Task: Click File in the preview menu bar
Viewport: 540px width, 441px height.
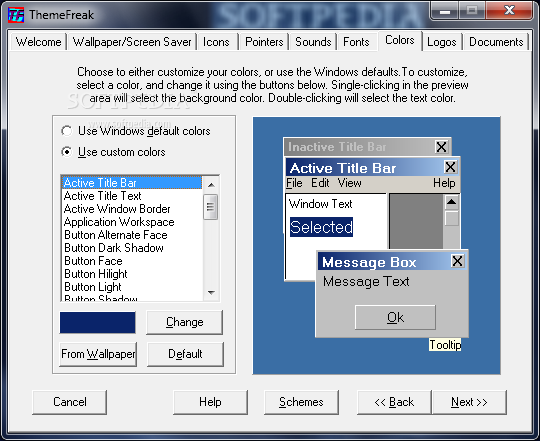Action: 294,183
